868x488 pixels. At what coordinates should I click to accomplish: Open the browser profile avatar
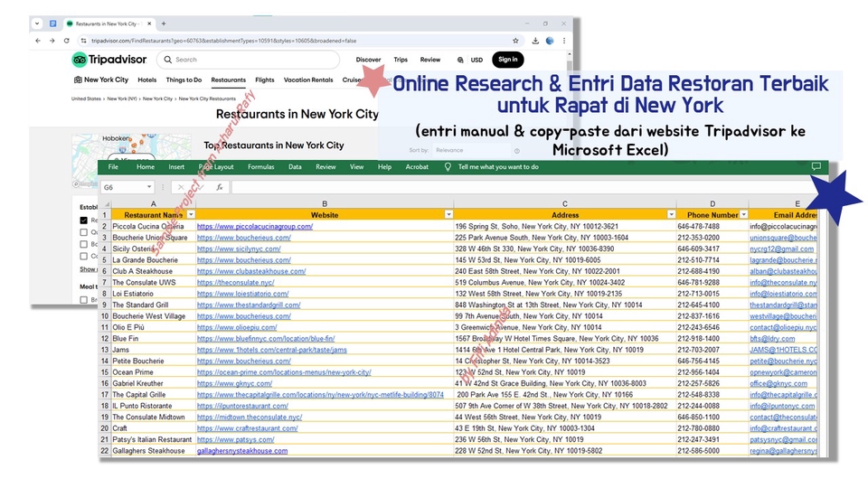coord(550,41)
